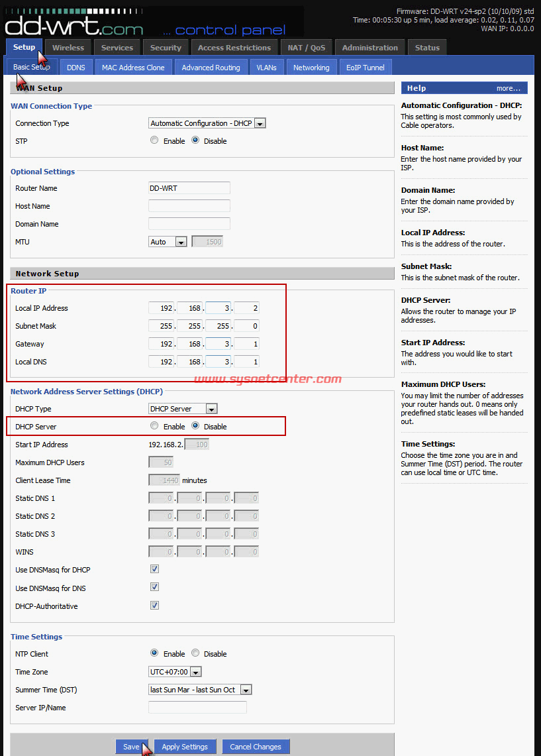The image size is (541, 756).
Task: Select the Basic Setup sub-tab
Action: (x=32, y=67)
